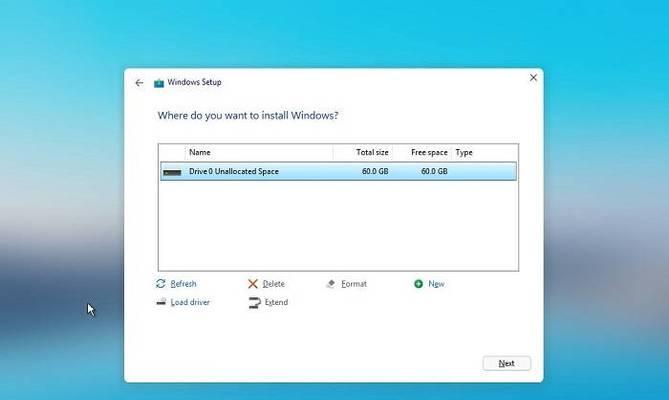Sort by the Total size column header

click(372, 152)
